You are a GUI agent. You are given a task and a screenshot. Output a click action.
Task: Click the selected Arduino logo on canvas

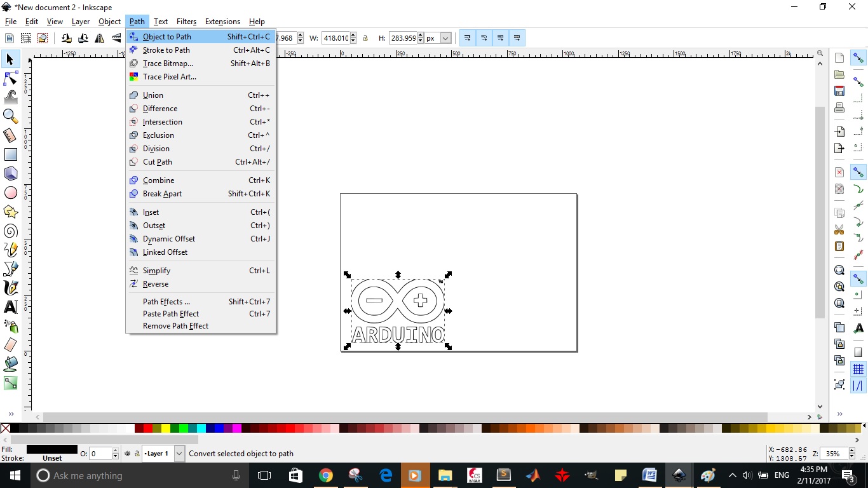click(x=398, y=311)
